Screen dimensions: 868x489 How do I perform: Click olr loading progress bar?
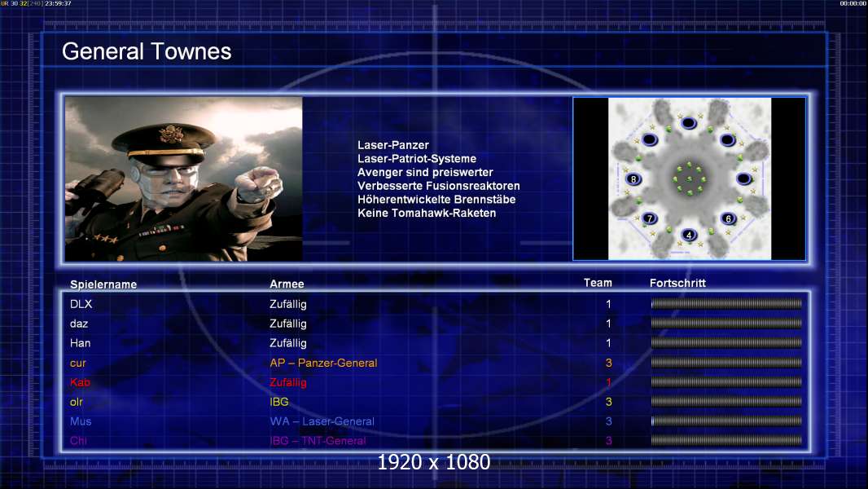coord(726,402)
